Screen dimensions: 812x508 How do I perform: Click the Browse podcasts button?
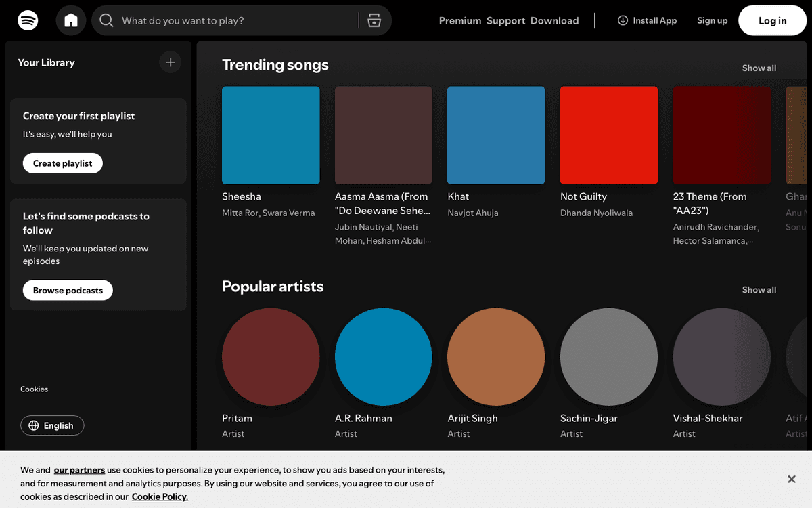click(68, 290)
